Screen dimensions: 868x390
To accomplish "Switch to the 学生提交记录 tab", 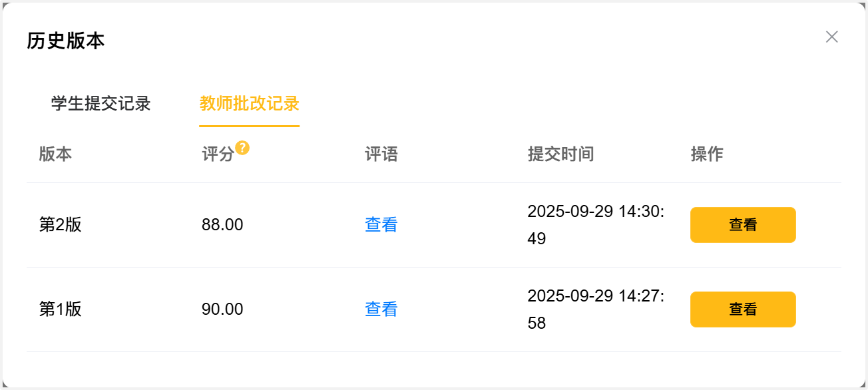I will (101, 104).
